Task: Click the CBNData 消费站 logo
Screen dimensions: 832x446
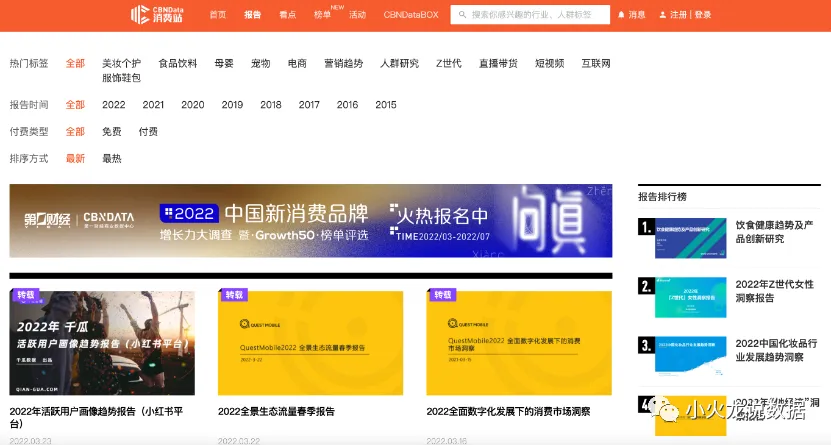Action: tap(157, 14)
